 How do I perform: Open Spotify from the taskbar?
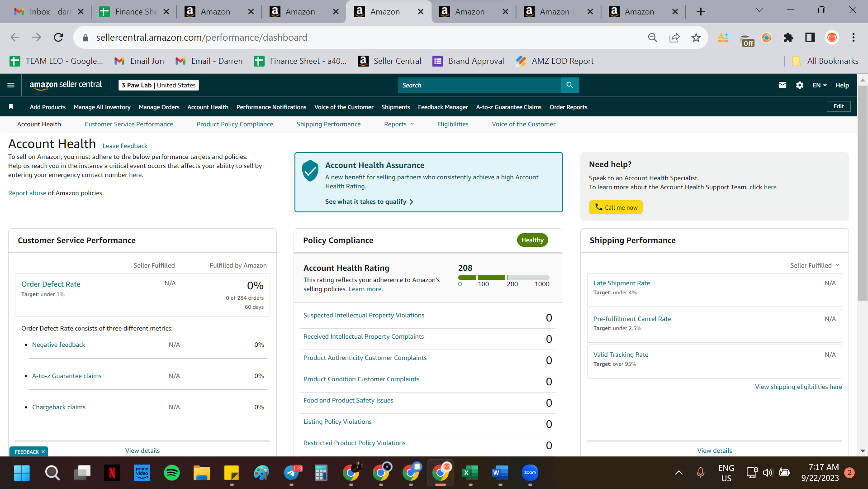coord(171,473)
